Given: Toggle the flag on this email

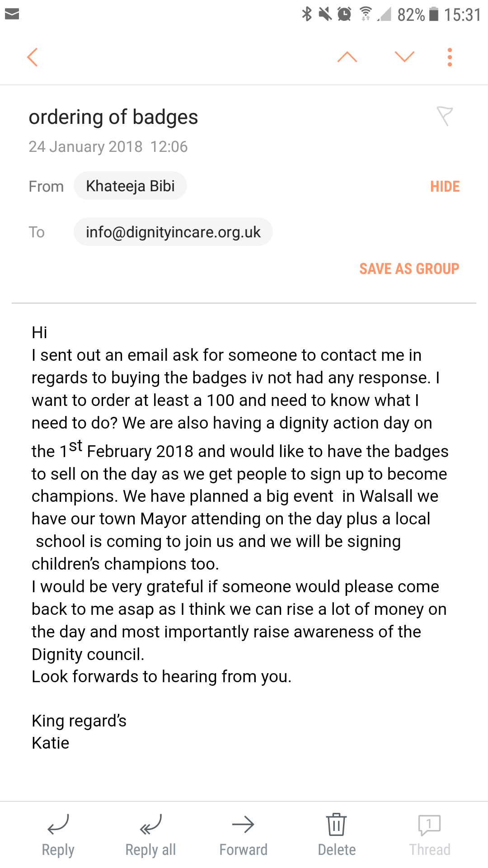Looking at the screenshot, I should click(x=445, y=116).
